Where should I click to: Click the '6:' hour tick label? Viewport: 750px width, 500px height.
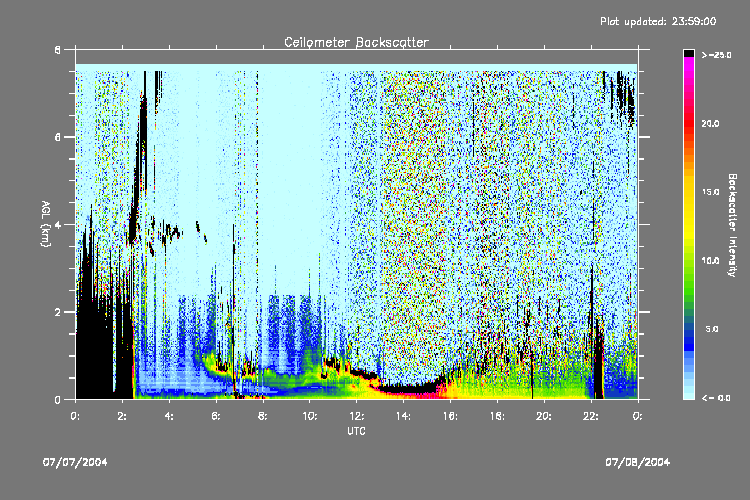[216, 416]
